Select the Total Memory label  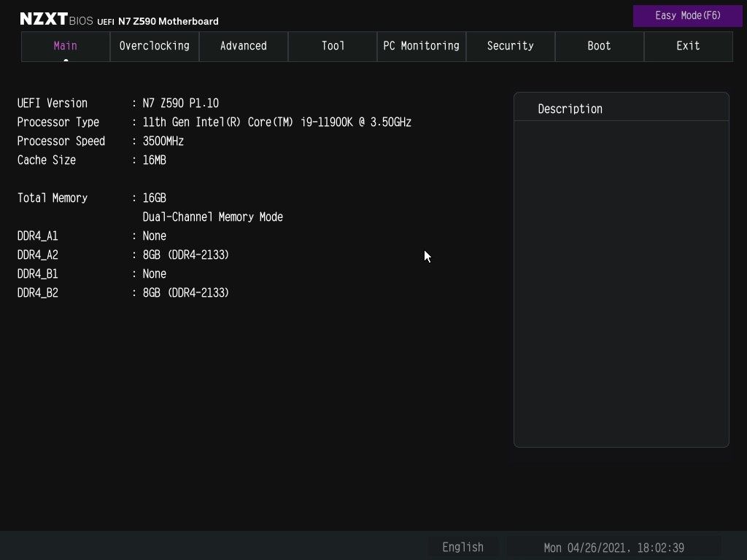pos(53,198)
